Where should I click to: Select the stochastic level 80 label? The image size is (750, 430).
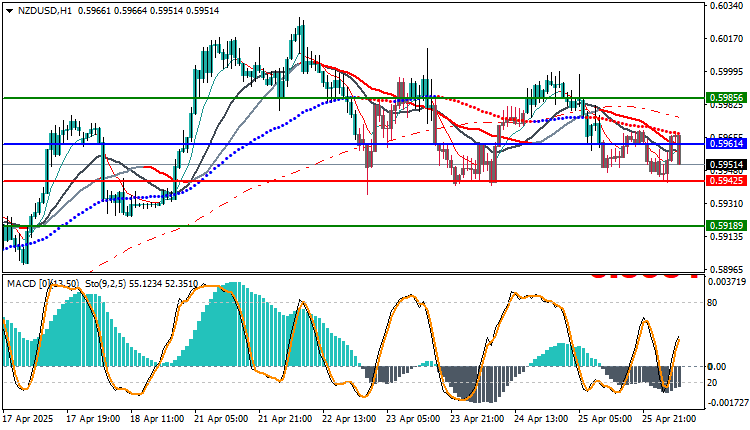coord(712,303)
